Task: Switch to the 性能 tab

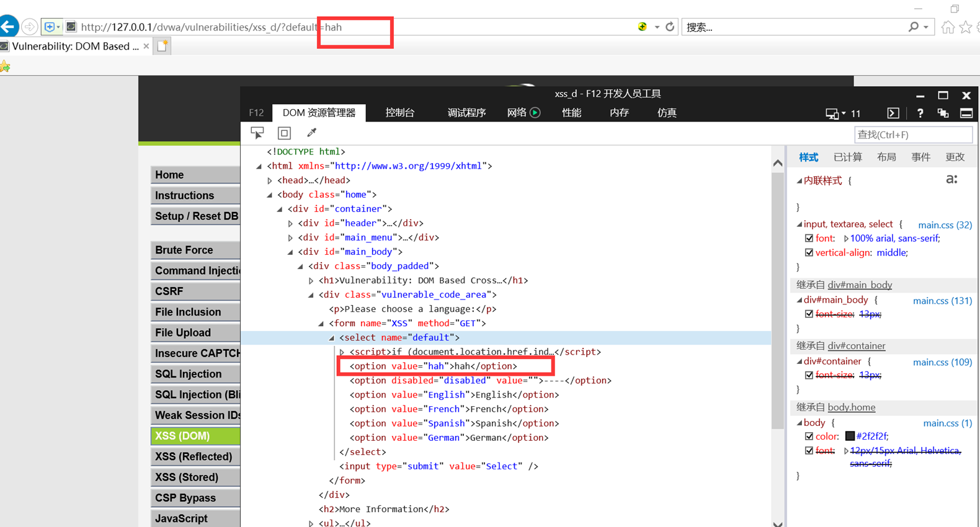Action: pyautogui.click(x=571, y=112)
